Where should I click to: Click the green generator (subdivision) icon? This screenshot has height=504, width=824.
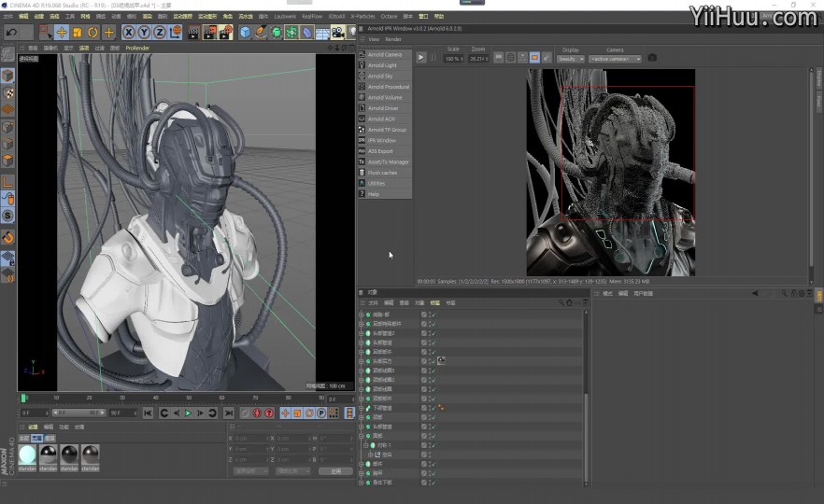[x=277, y=33]
